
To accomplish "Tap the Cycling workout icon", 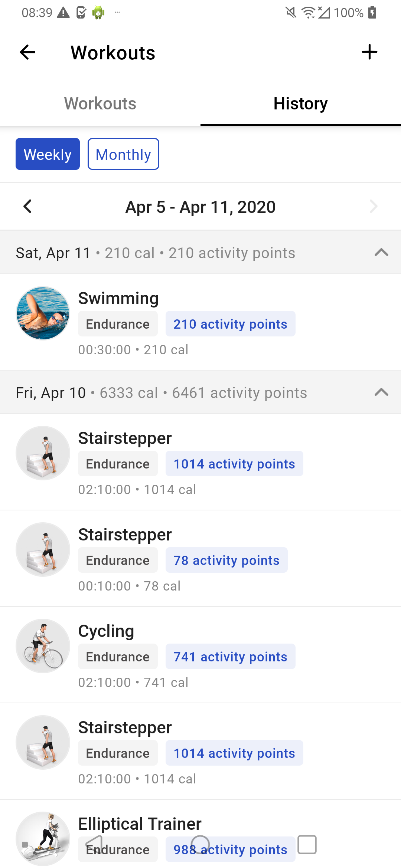I will pyautogui.click(x=43, y=646).
